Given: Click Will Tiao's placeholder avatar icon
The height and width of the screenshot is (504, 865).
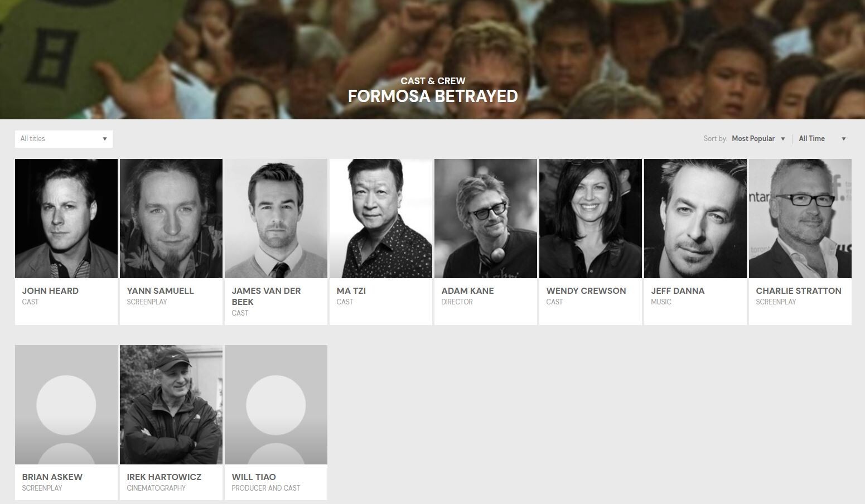Looking at the screenshot, I should click(276, 405).
